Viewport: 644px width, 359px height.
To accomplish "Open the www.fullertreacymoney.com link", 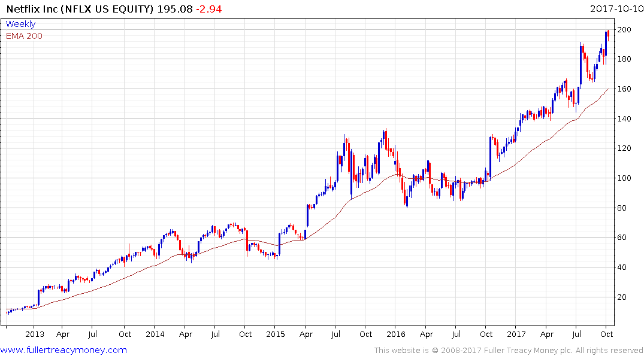I will pos(64,351).
